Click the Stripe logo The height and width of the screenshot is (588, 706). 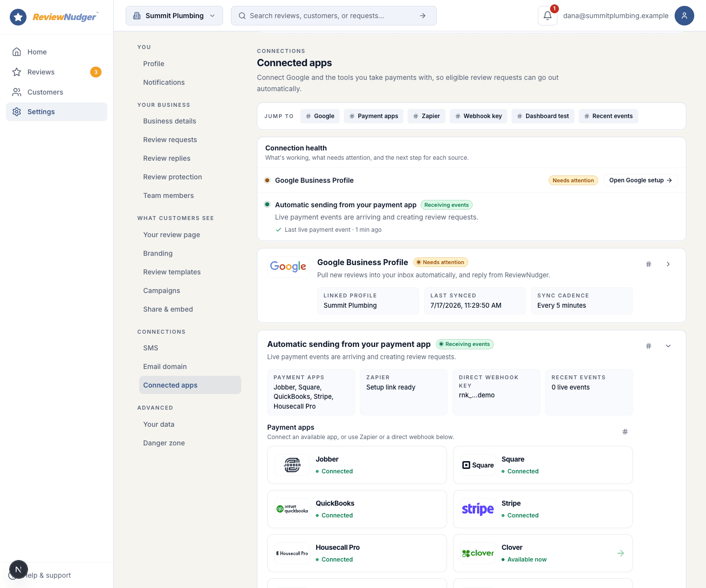(478, 509)
